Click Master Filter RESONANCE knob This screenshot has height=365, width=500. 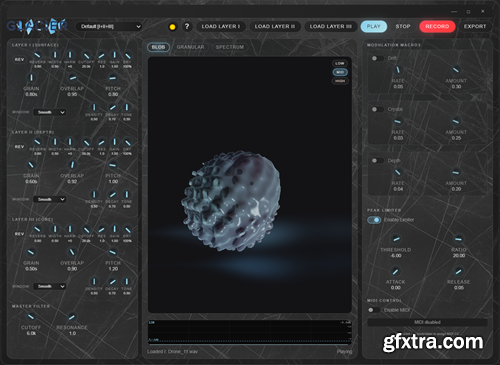coord(72,316)
